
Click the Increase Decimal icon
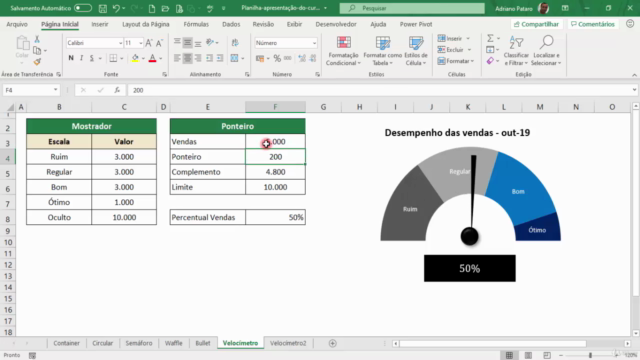click(x=302, y=58)
